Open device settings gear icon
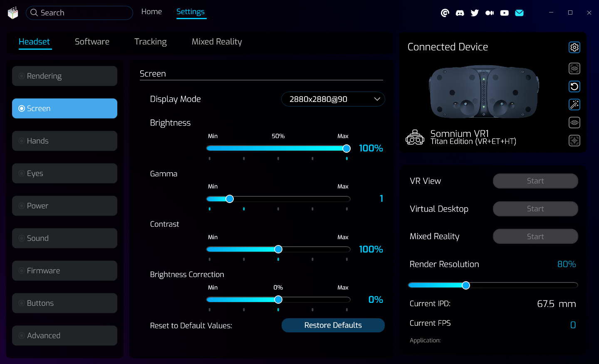Viewport: 599px width, 364px height. [x=574, y=47]
